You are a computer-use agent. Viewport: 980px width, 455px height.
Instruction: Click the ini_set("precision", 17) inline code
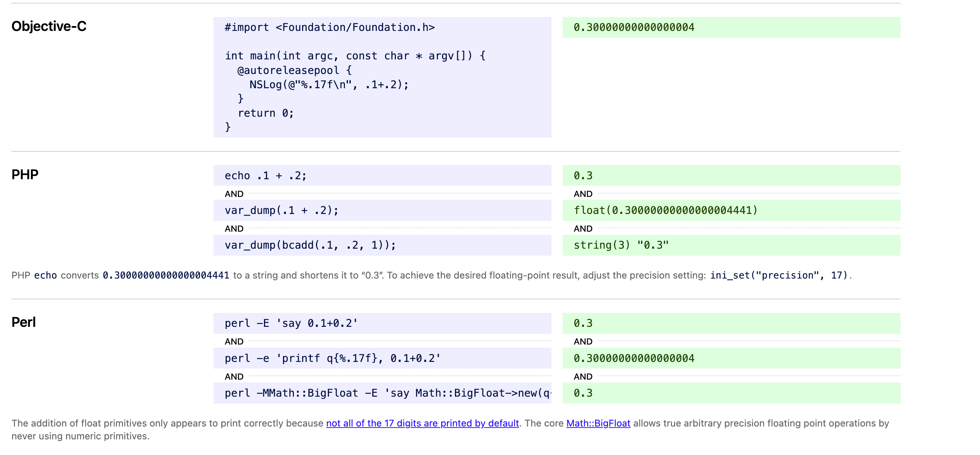(x=779, y=275)
